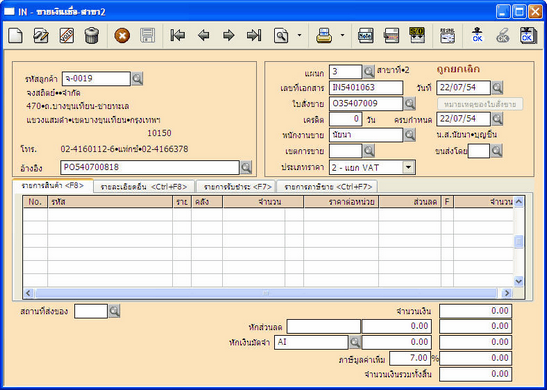547x390 pixels.
Task: Go to next record arrow
Action: click(228, 36)
